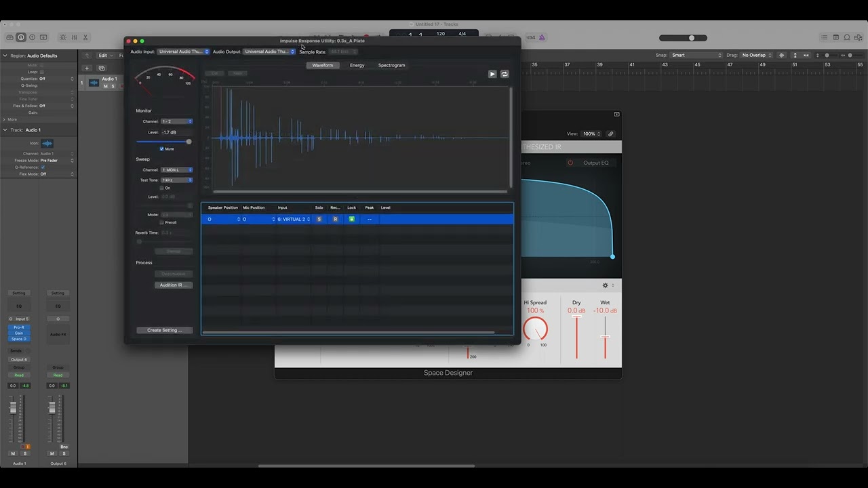Screen dimensions: 868x488
Task: Toggle Output EQ power button
Action: coord(570,163)
